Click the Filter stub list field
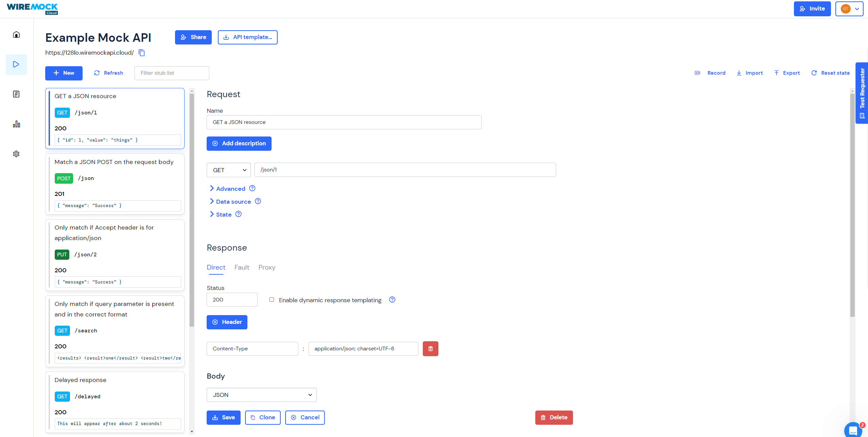The height and width of the screenshot is (437, 868). (x=172, y=73)
